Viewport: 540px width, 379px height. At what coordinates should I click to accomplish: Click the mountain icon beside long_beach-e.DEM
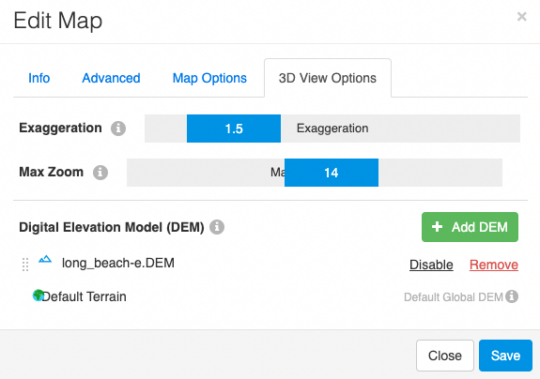pyautogui.click(x=45, y=259)
